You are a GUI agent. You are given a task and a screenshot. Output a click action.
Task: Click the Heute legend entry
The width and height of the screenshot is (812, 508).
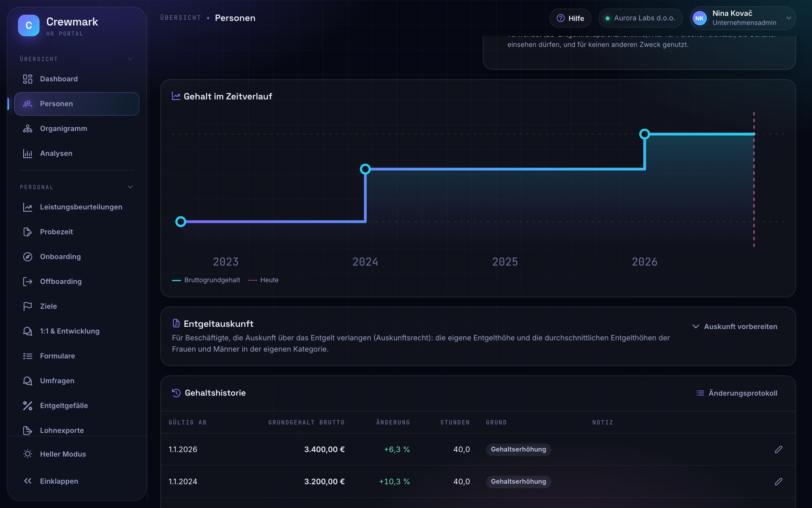[263, 280]
